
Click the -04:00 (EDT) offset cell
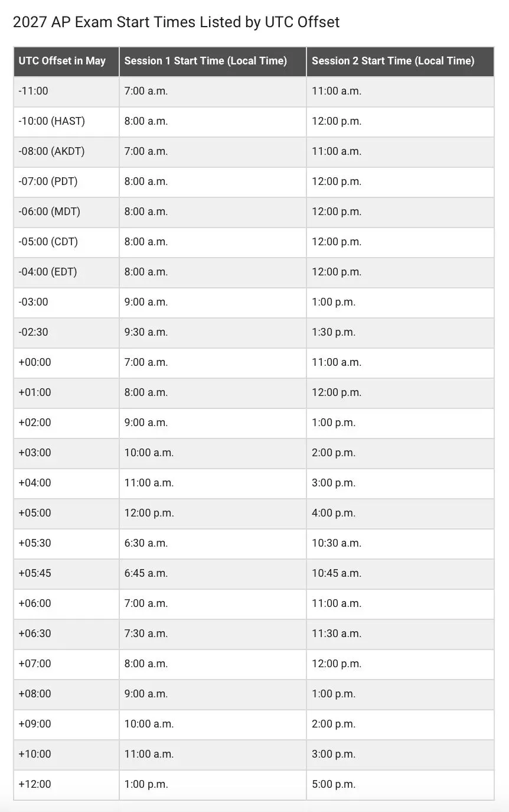click(x=66, y=272)
